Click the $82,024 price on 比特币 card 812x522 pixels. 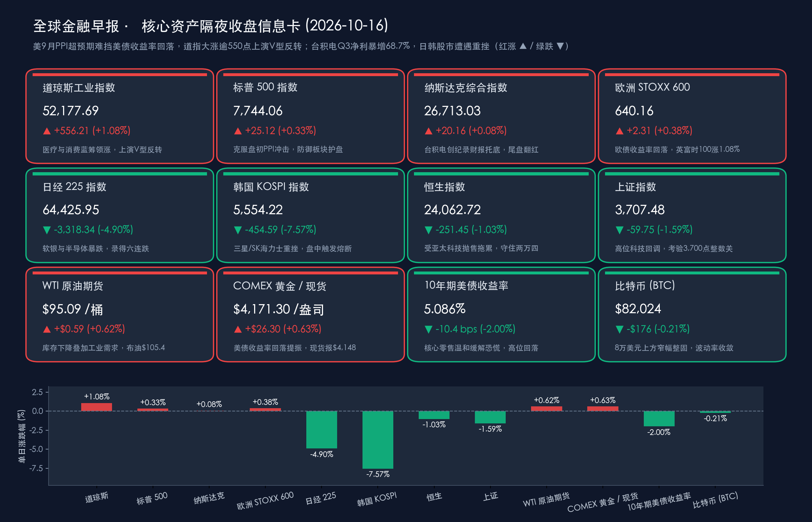[638, 309]
